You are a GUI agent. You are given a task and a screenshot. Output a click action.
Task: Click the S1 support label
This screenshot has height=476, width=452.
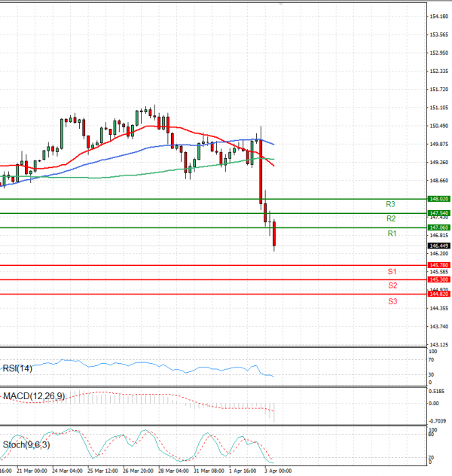point(392,271)
